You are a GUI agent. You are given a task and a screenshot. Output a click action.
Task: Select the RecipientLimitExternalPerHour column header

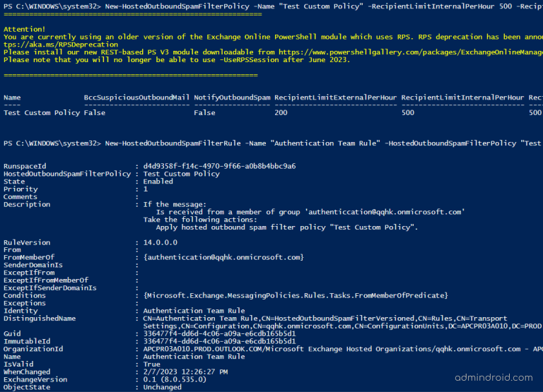(x=335, y=97)
